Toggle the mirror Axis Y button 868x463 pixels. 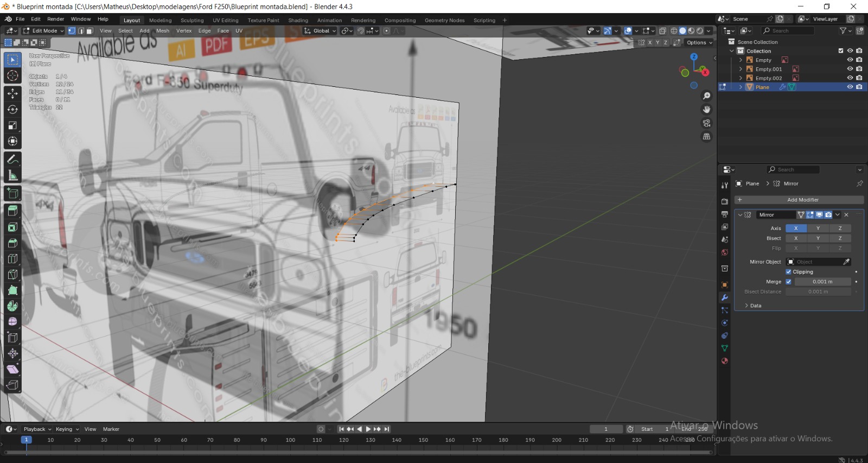pos(818,229)
